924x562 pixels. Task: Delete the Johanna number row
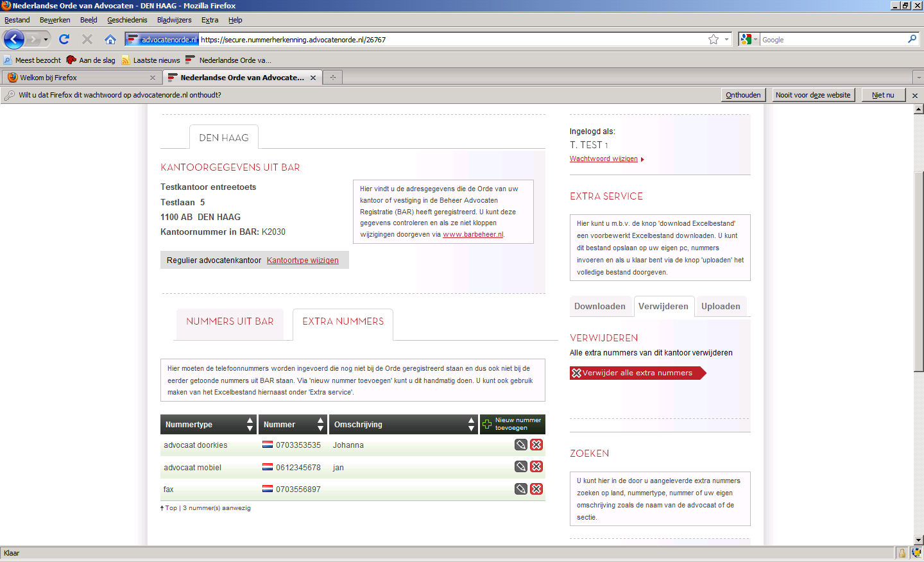click(536, 445)
